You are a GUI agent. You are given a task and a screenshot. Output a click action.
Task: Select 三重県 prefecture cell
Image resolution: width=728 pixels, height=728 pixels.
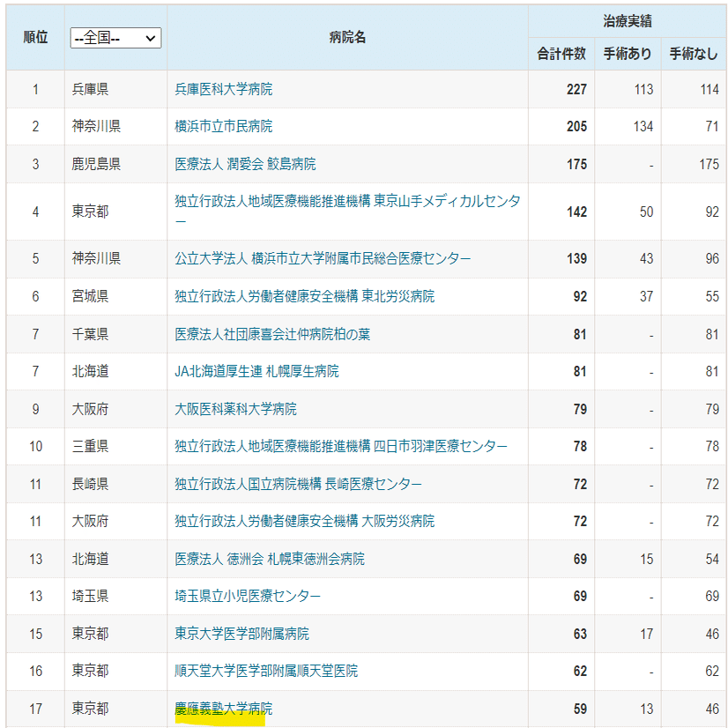pyautogui.click(x=115, y=446)
